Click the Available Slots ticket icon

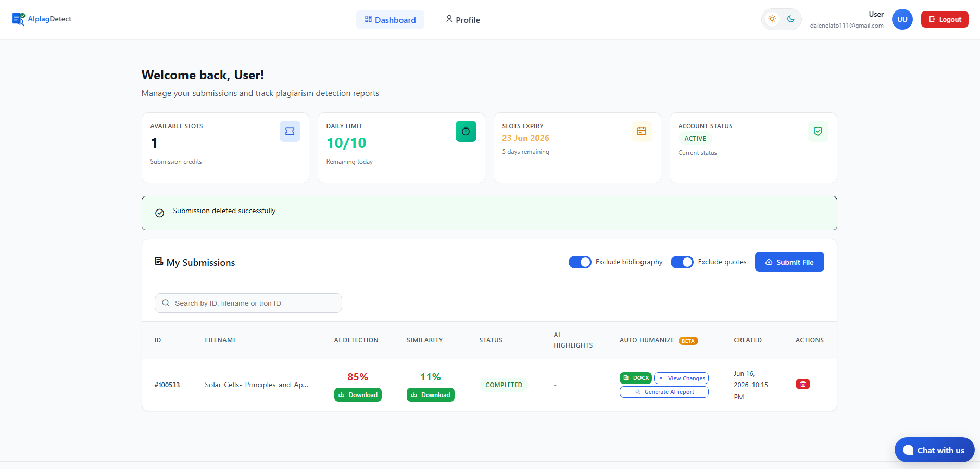point(290,131)
